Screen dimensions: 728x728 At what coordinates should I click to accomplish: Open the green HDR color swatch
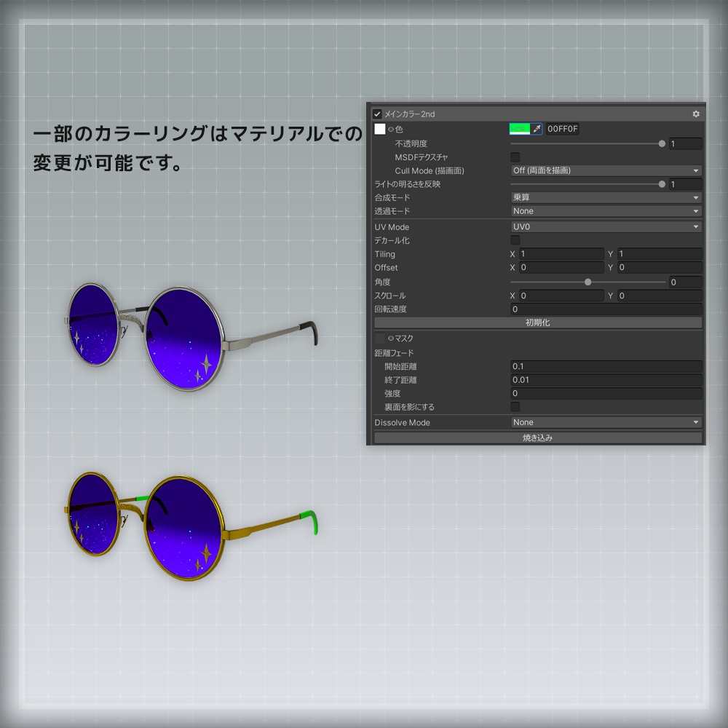tap(520, 129)
